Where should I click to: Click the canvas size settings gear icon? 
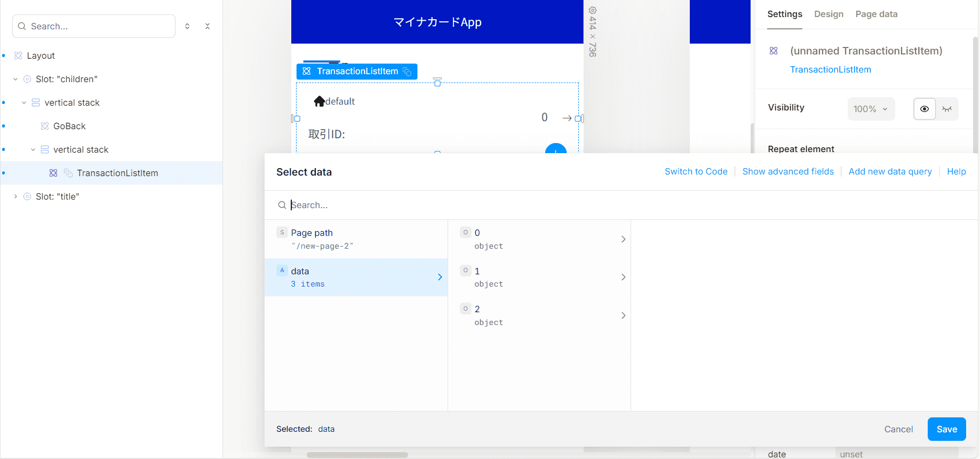click(x=593, y=10)
